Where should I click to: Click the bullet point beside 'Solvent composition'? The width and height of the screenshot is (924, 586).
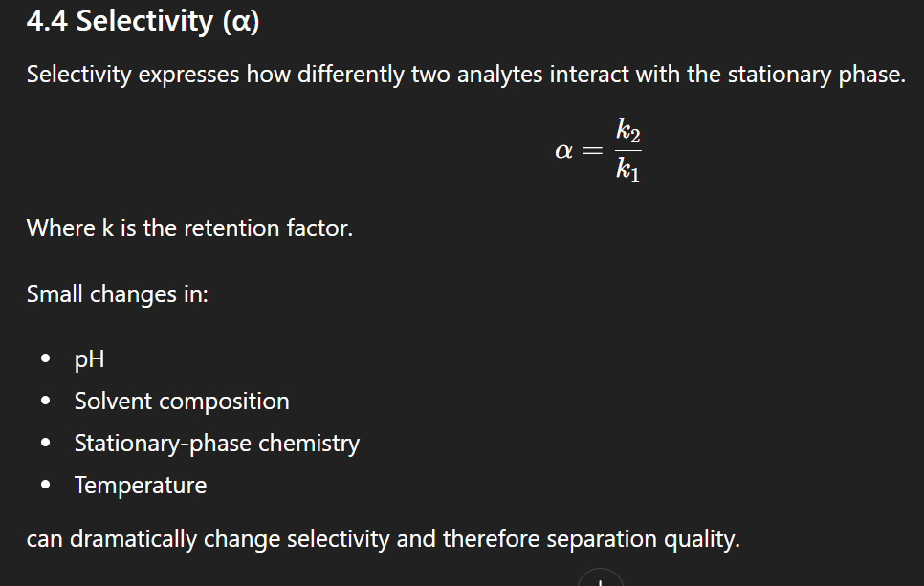point(45,402)
